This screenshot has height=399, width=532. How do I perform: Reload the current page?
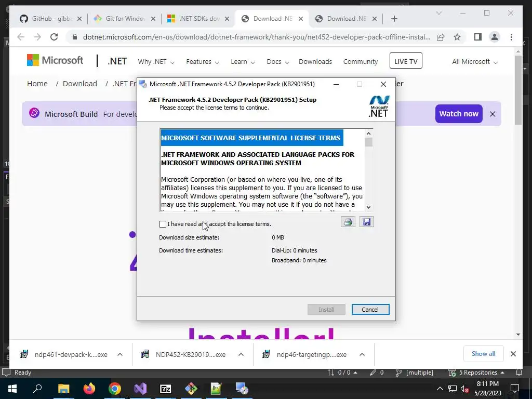tap(54, 37)
